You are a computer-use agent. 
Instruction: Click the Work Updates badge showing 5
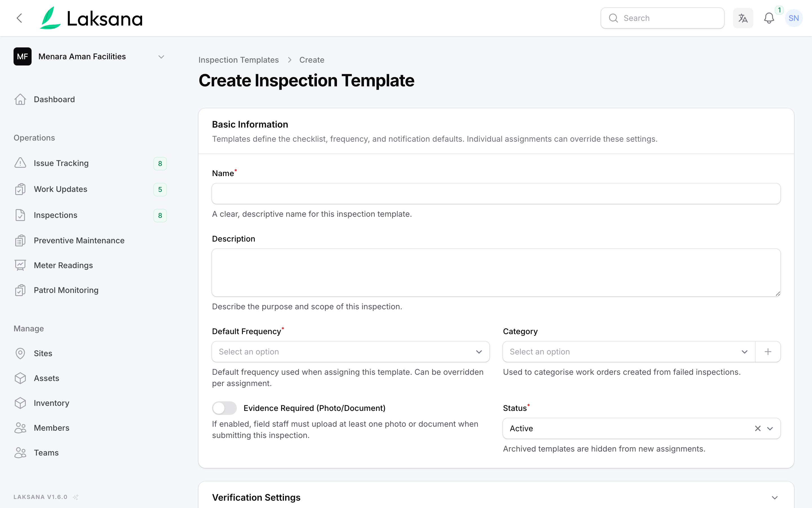(160, 189)
